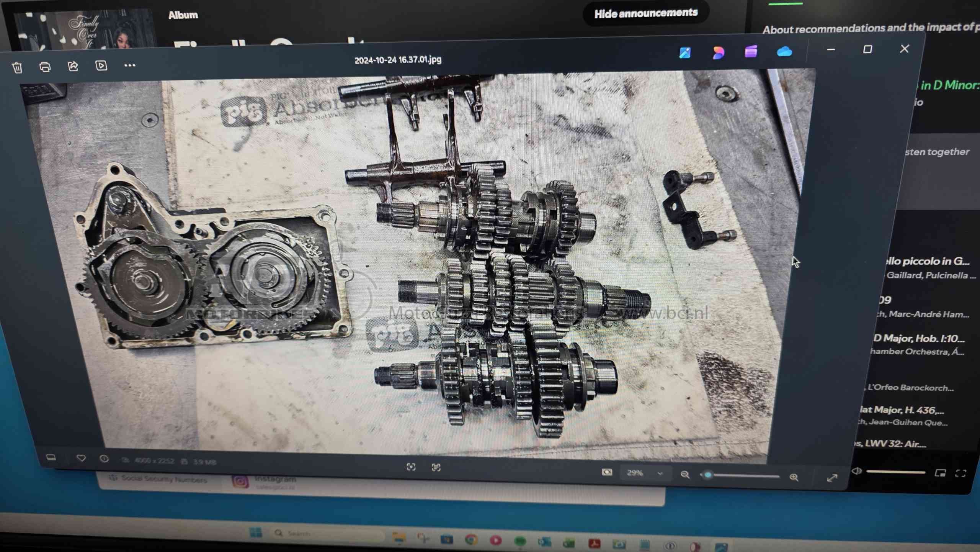The width and height of the screenshot is (980, 552).
Task: Open the image Edit tool icon
Action: click(685, 52)
